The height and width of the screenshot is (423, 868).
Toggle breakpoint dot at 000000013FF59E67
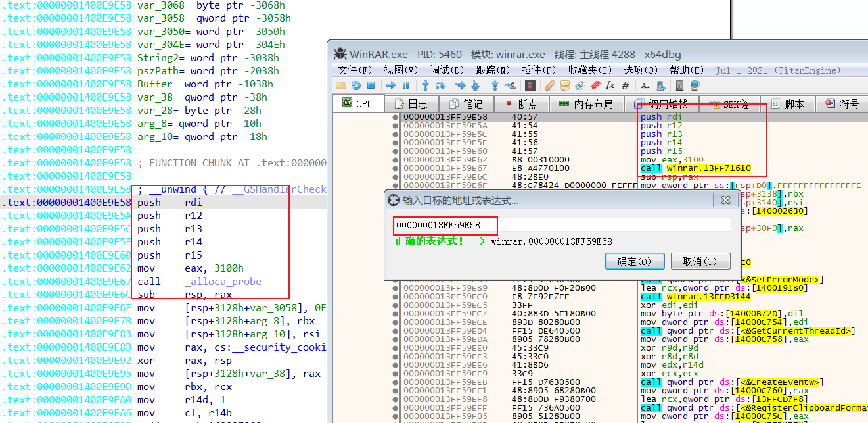tap(396, 168)
